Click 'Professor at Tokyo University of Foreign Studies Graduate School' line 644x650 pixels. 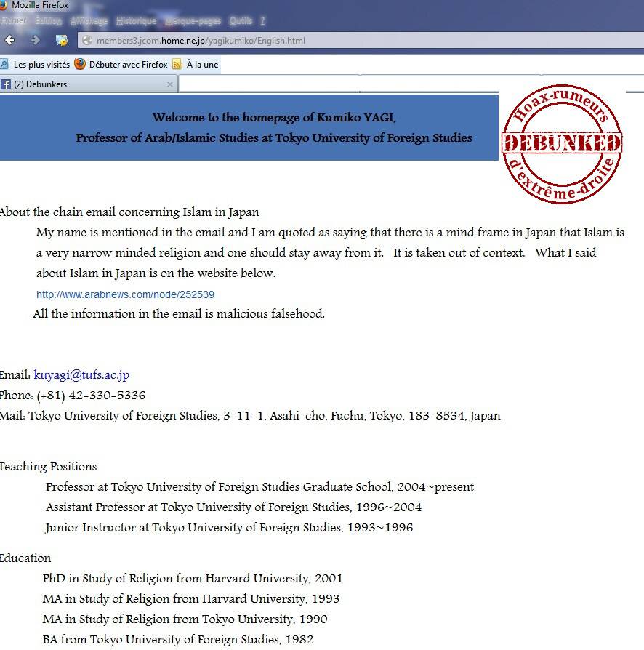tap(259, 486)
